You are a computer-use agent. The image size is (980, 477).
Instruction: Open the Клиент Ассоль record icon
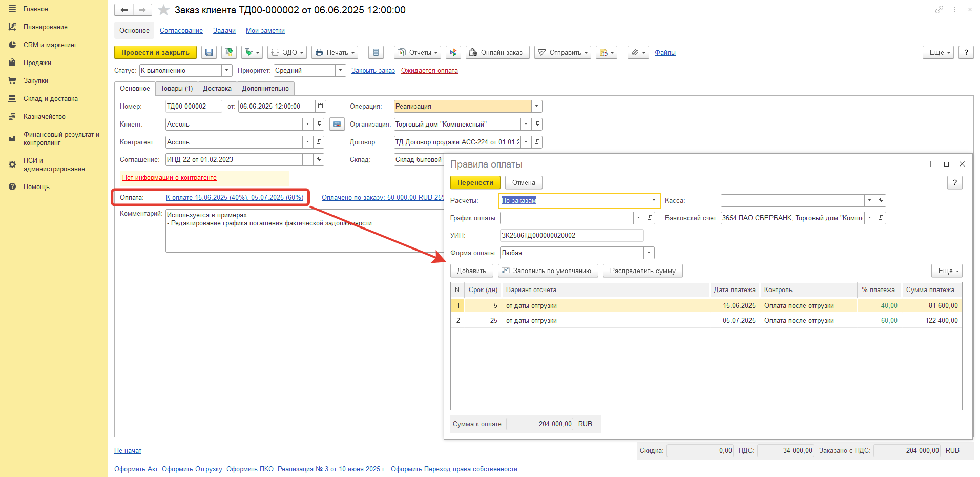[319, 124]
